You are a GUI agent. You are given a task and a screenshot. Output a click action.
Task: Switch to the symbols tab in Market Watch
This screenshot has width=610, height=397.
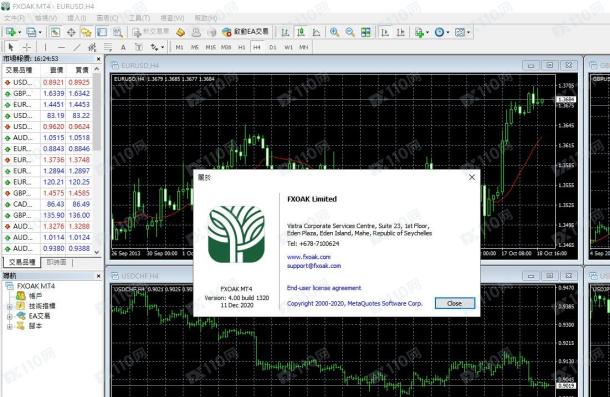tap(22, 262)
